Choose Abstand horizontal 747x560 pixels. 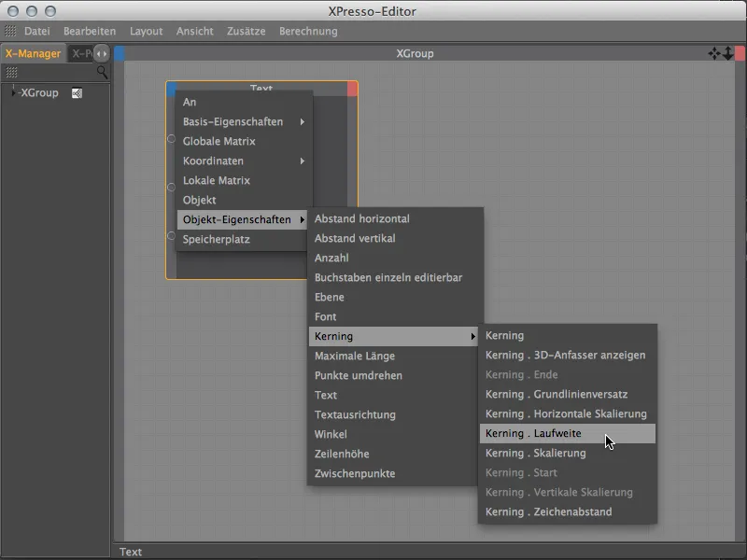pyautogui.click(x=395, y=218)
